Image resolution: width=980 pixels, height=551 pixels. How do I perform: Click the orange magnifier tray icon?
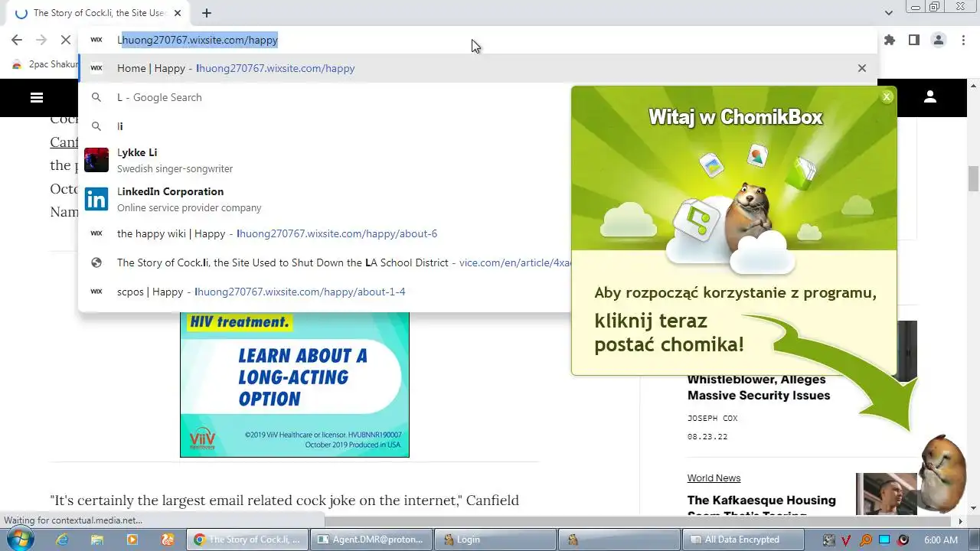(x=866, y=540)
